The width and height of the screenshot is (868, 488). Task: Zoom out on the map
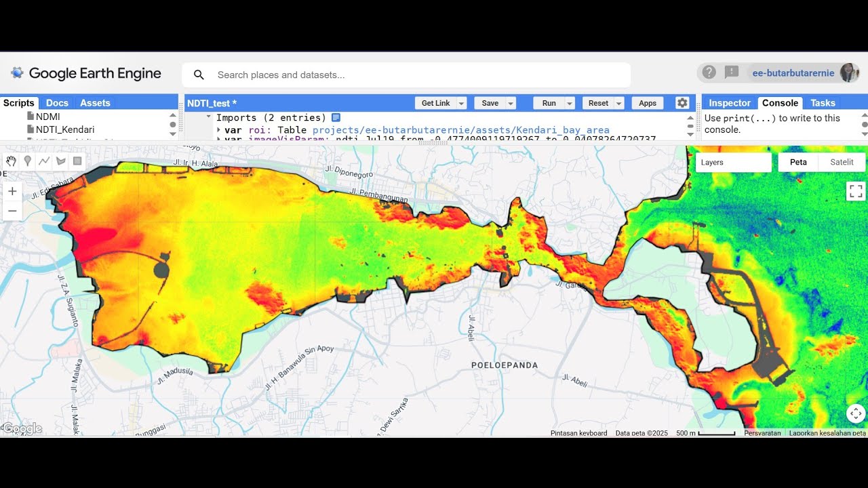click(12, 211)
